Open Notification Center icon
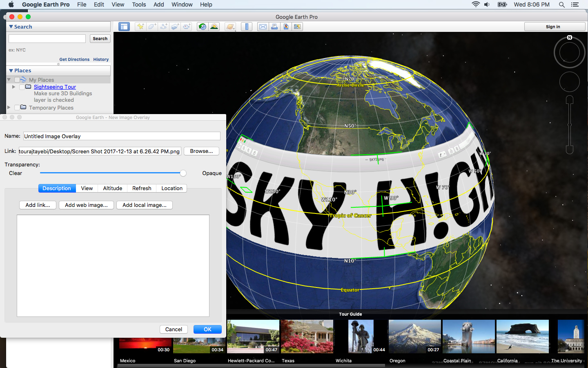588x368 pixels. point(575,4)
